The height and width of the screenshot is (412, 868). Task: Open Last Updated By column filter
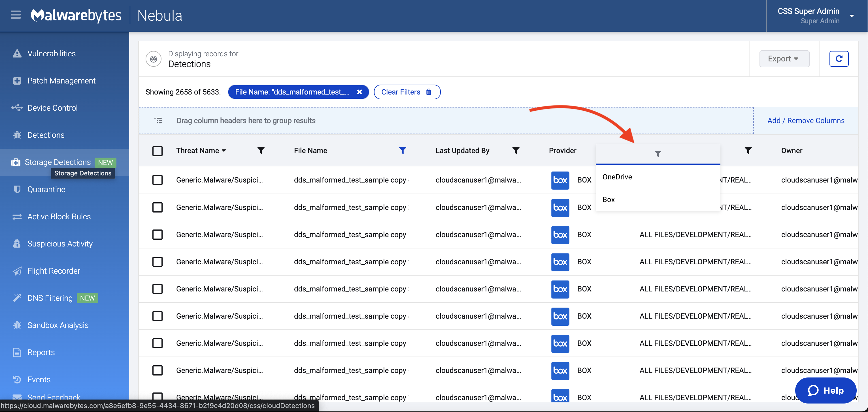coord(516,151)
